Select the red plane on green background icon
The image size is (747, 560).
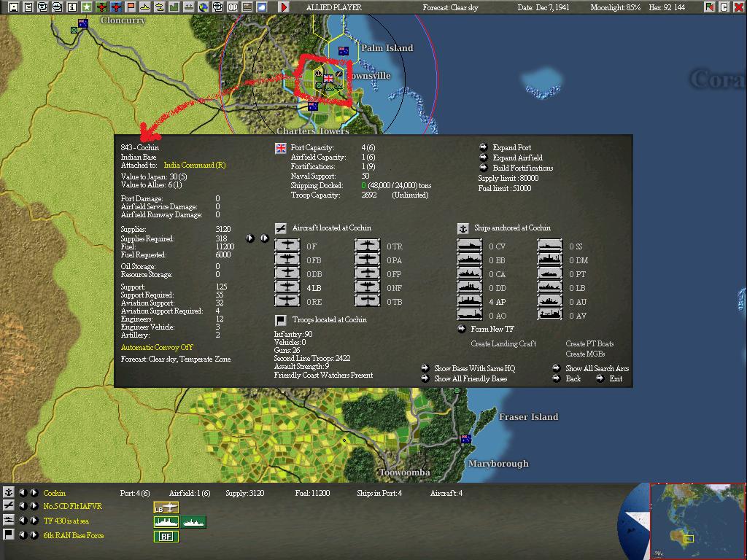[x=101, y=7]
